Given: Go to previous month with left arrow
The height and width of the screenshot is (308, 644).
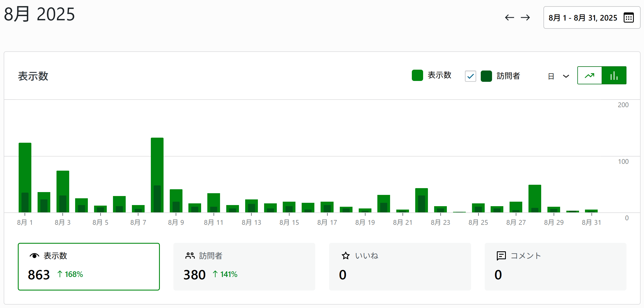Looking at the screenshot, I should pyautogui.click(x=509, y=17).
